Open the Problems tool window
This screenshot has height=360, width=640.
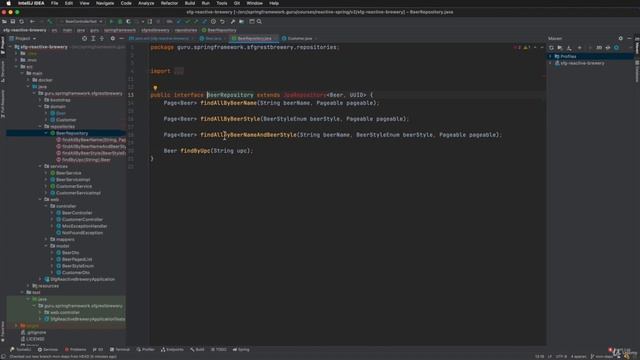coord(76,350)
